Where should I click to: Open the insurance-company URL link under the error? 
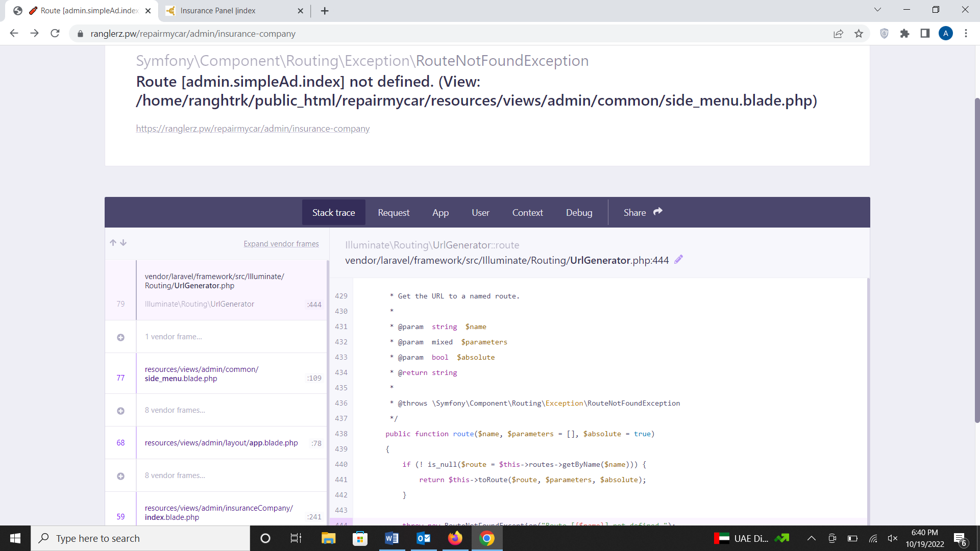click(253, 129)
